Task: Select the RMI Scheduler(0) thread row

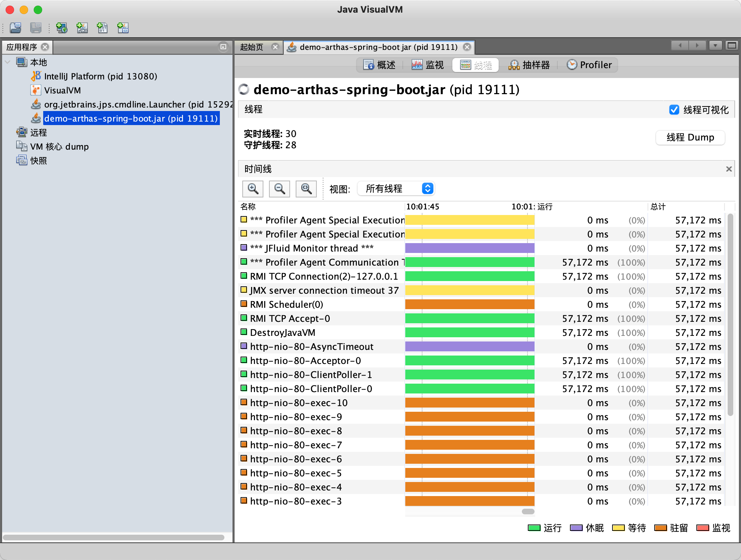Action: (481, 304)
